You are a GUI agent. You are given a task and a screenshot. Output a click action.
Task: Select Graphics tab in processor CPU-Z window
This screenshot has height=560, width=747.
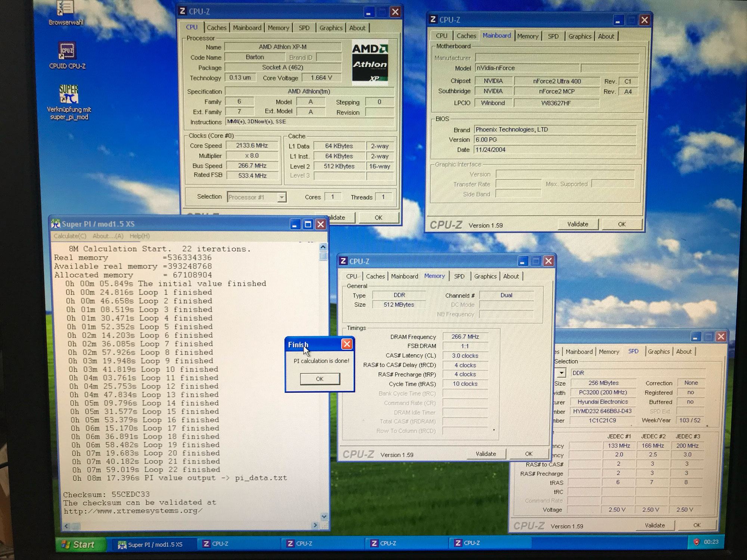pos(331,28)
